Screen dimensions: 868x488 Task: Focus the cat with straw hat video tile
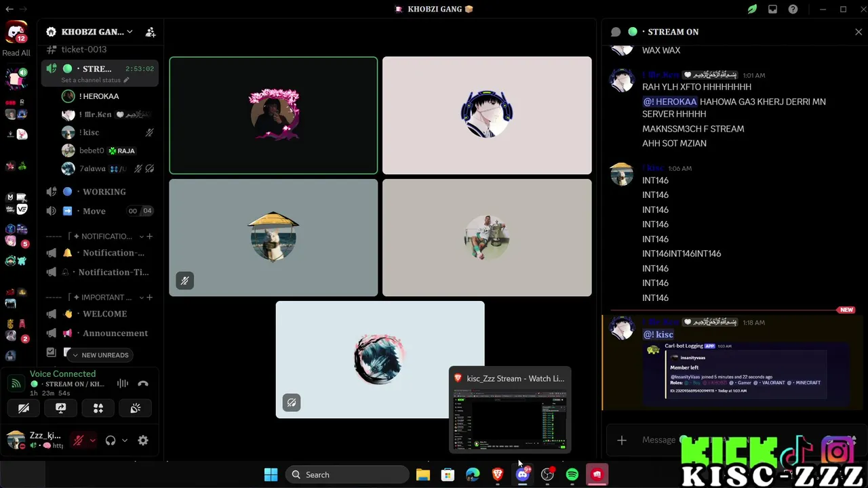273,238
